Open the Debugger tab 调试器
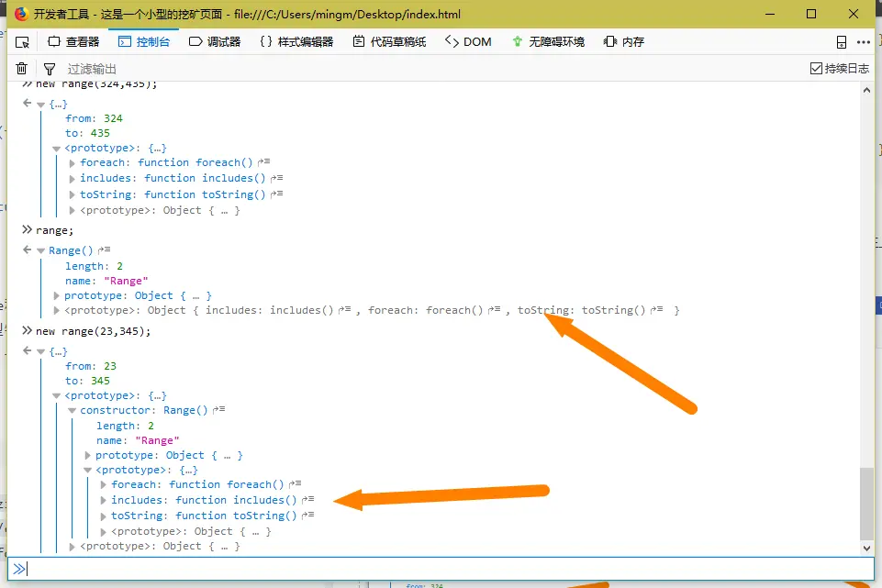Screen dimensions: 882x588 tap(215, 41)
